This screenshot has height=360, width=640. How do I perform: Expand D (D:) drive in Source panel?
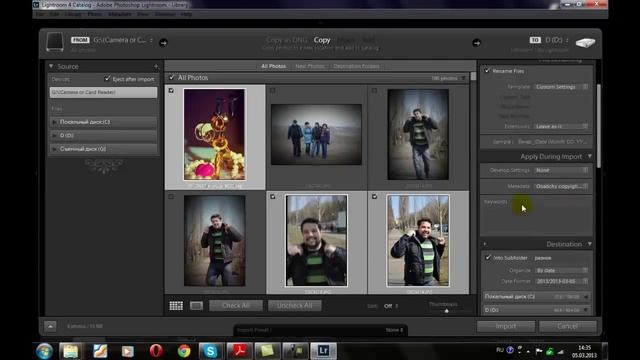[55, 136]
